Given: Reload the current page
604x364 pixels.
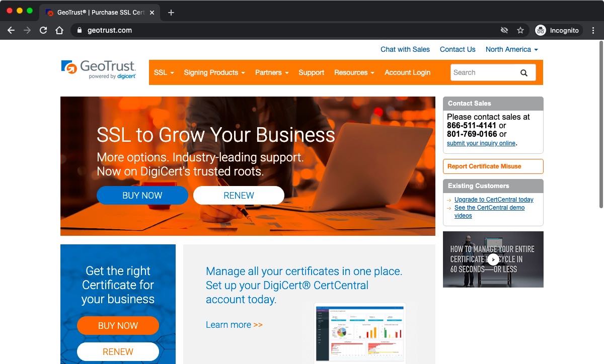Looking at the screenshot, I should click(x=43, y=30).
